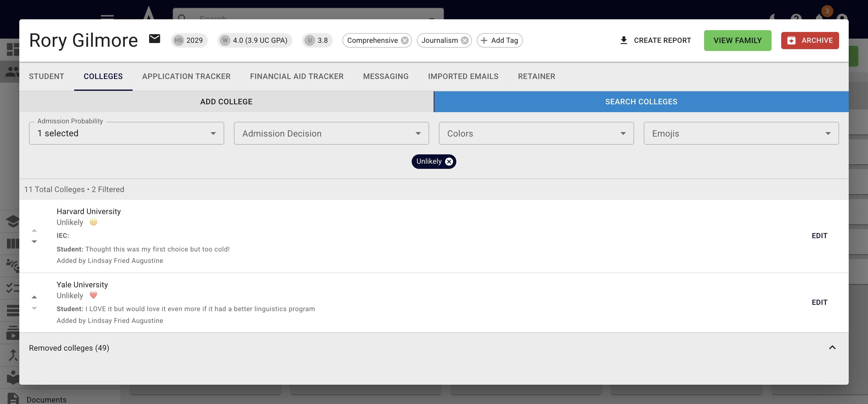Viewport: 868px width, 404px height.
Task: Open the Admission Probability dropdown
Action: click(x=126, y=134)
